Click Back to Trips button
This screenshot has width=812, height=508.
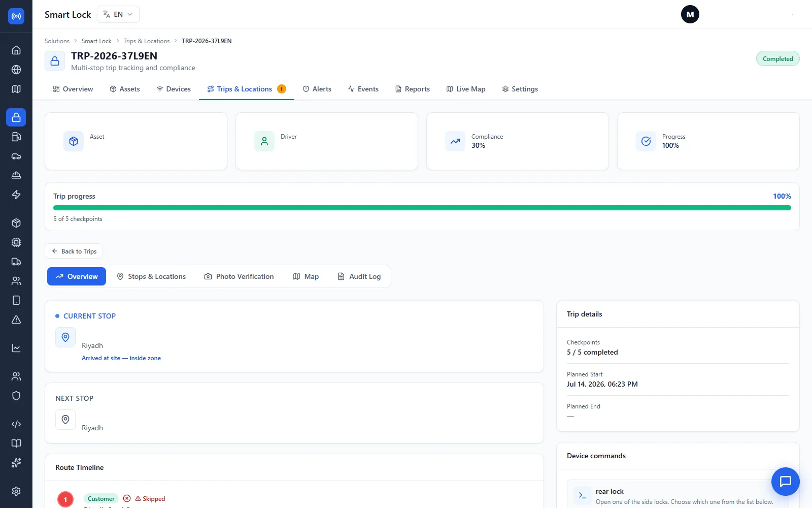pos(74,251)
